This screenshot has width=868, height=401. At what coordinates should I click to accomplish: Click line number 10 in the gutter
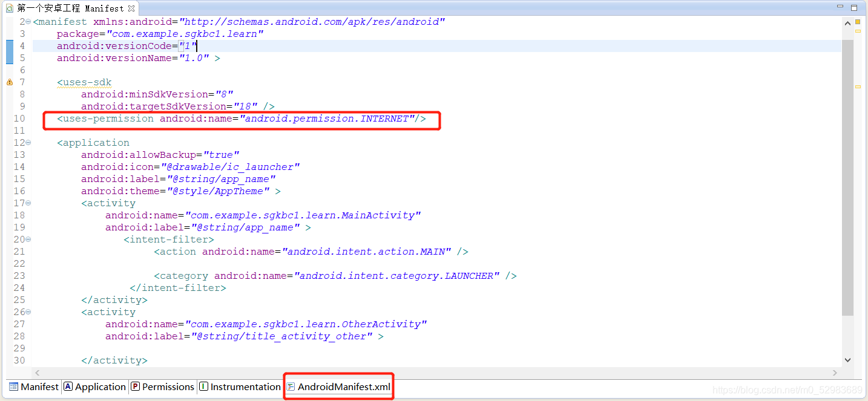(x=19, y=119)
